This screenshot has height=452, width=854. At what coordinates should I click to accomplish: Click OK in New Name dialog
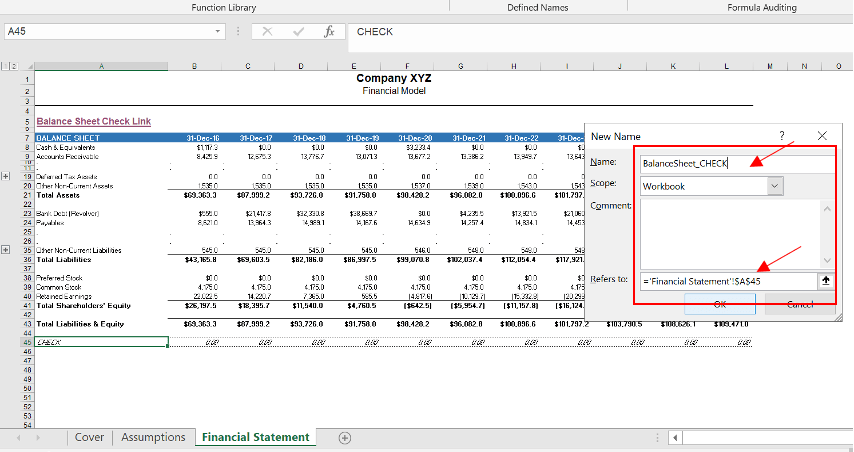(720, 304)
